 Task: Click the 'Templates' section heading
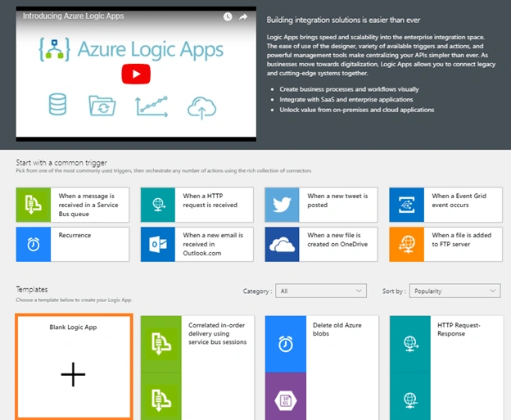point(32,289)
